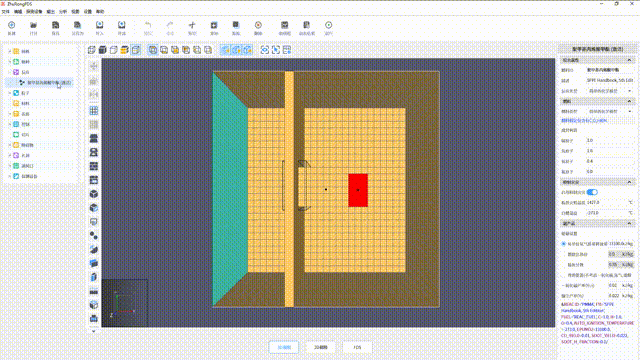Open the File menu in the menu bar

6,11
